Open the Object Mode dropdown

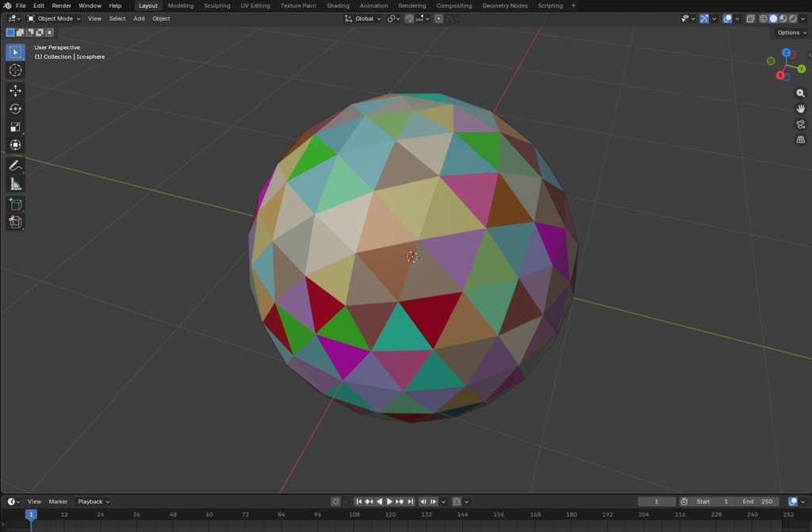point(55,18)
